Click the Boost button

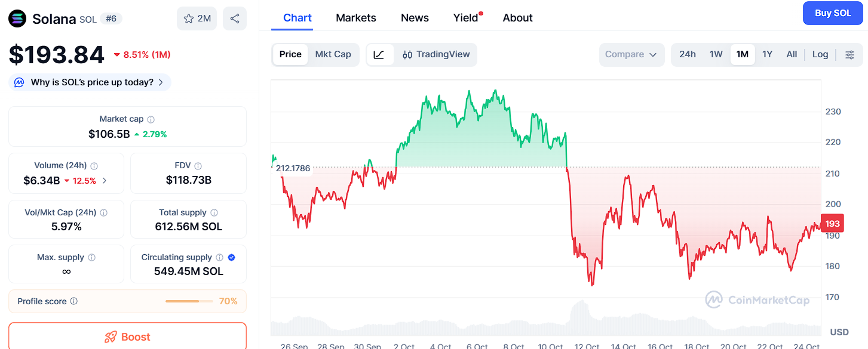(127, 336)
